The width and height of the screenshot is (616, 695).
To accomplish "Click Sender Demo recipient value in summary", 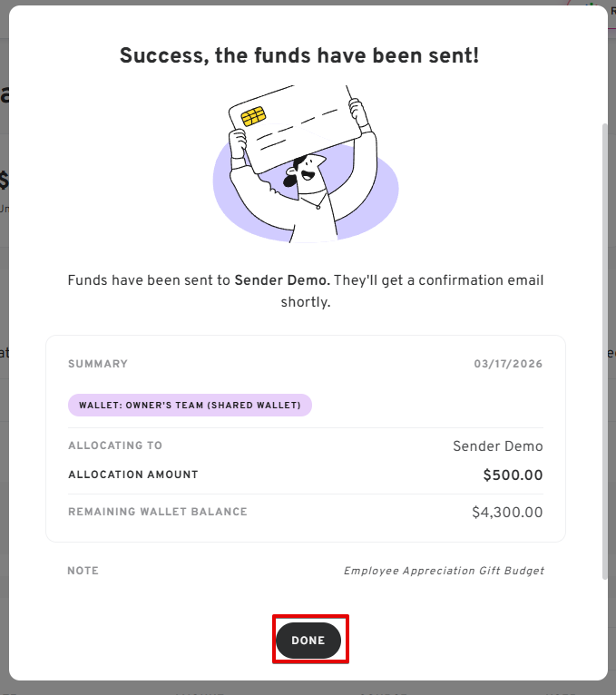I will coord(497,446).
